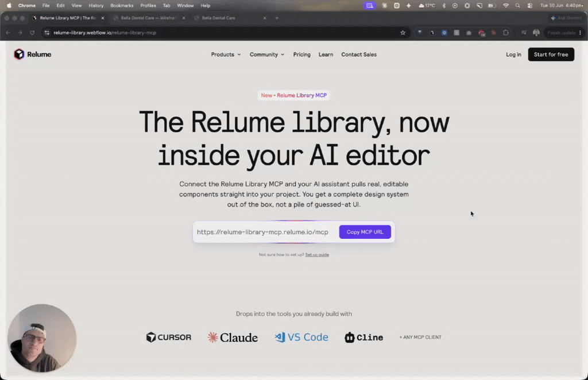
Task: Switch to the Bella Dental Care Wireframe tab
Action: point(149,18)
